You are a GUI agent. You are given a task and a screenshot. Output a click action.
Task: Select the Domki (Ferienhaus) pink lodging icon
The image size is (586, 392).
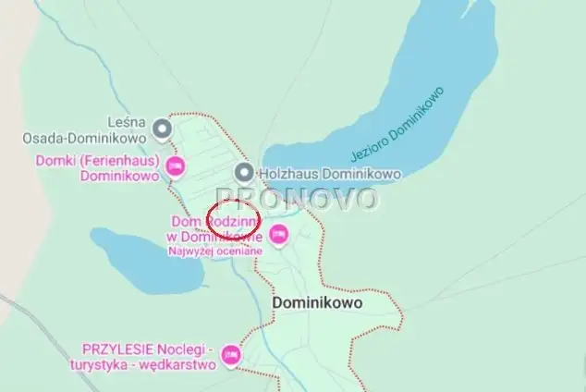click(x=176, y=166)
